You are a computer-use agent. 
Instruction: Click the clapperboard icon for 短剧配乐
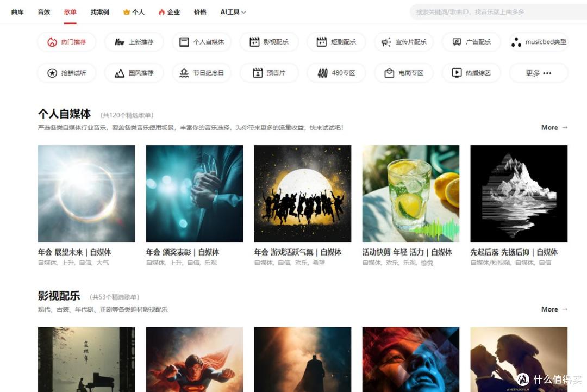[322, 42]
